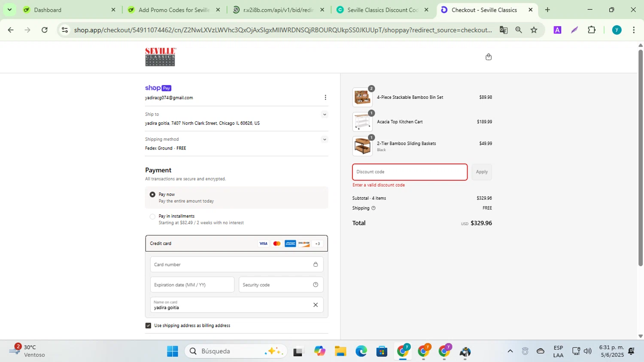644x362 pixels.
Task: Select the Pay now option
Action: (152, 195)
